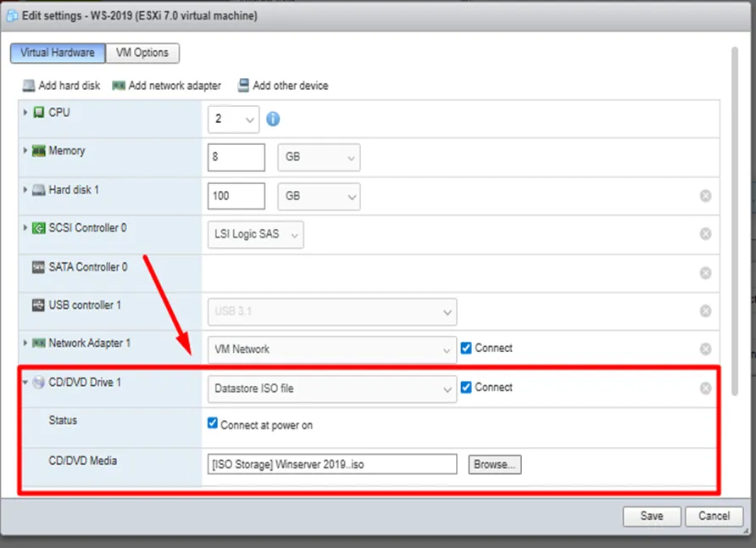Click the Add hard disk icon
The width and height of the screenshot is (756, 548).
point(30,86)
